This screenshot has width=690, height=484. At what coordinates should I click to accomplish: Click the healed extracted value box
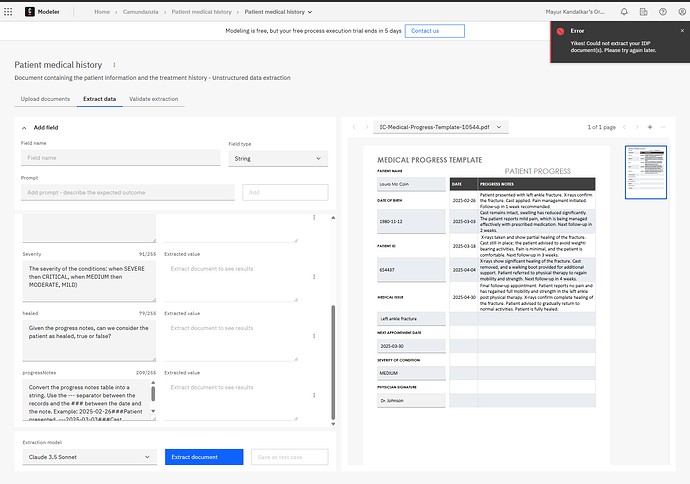tap(231, 341)
